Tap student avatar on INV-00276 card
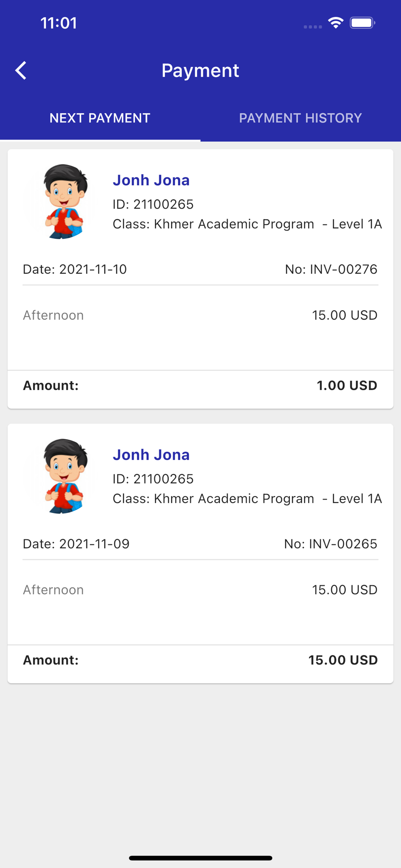The height and width of the screenshot is (868, 401). pyautogui.click(x=64, y=201)
